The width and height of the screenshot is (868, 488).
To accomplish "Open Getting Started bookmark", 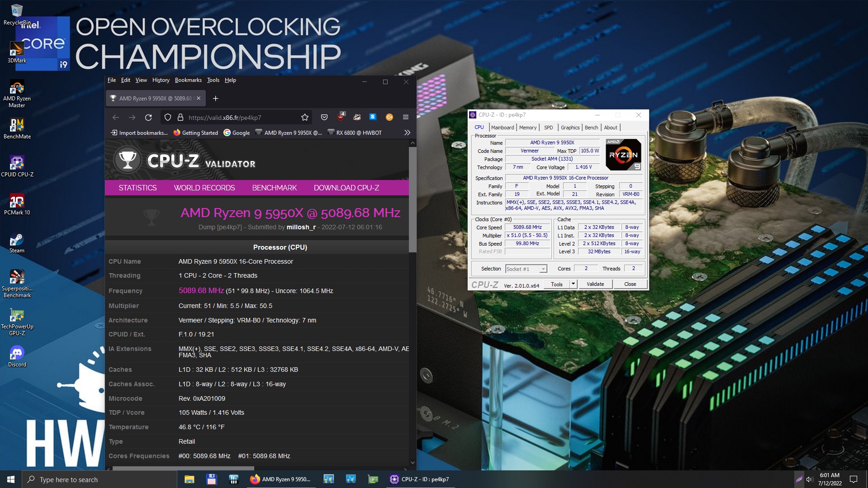I will pos(196,133).
